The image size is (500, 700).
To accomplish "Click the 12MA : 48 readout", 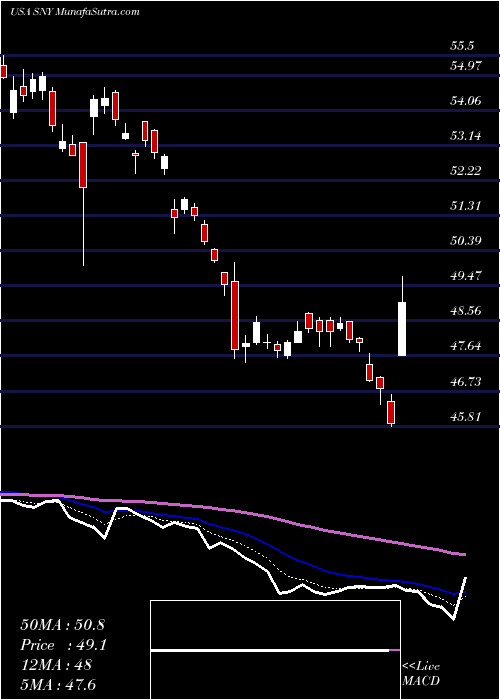I will [56, 664].
